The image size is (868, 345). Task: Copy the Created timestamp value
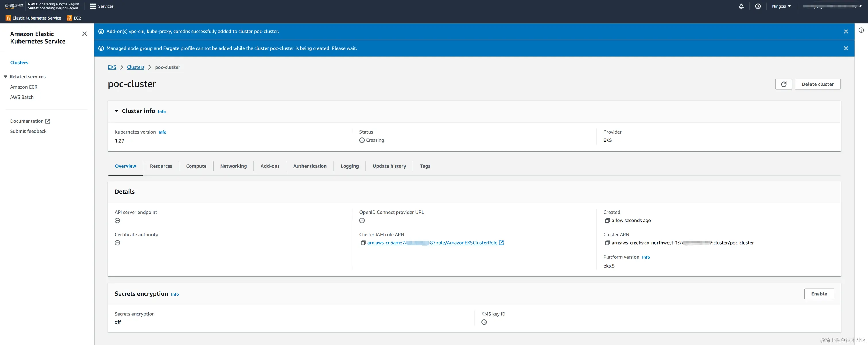pyautogui.click(x=607, y=221)
